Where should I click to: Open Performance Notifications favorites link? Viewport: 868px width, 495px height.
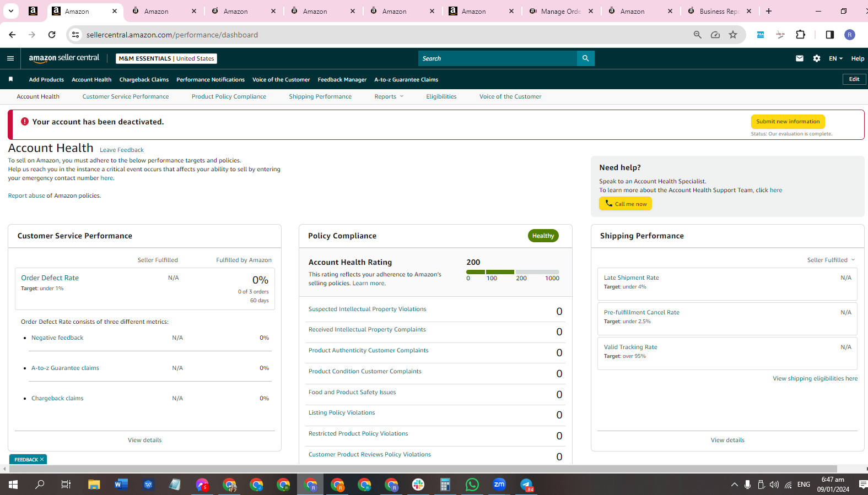click(211, 79)
